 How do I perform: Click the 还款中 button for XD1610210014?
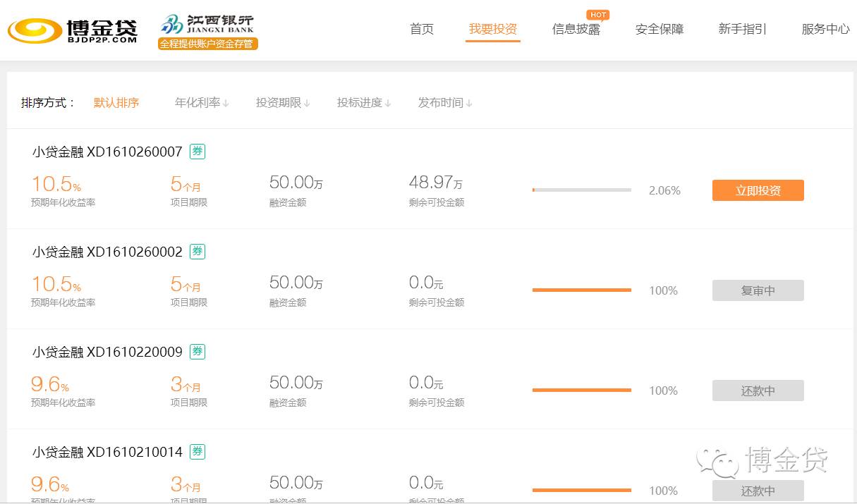click(758, 491)
